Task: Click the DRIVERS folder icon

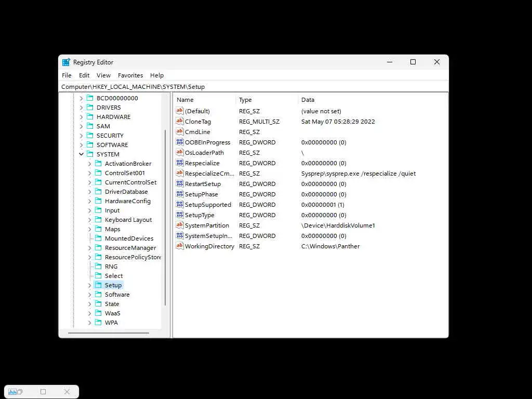Action: click(x=90, y=107)
